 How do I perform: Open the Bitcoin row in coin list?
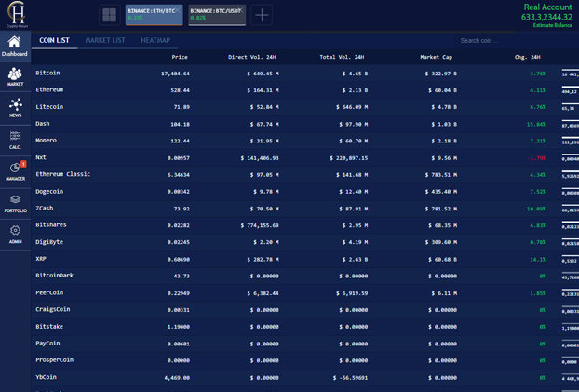pos(47,73)
